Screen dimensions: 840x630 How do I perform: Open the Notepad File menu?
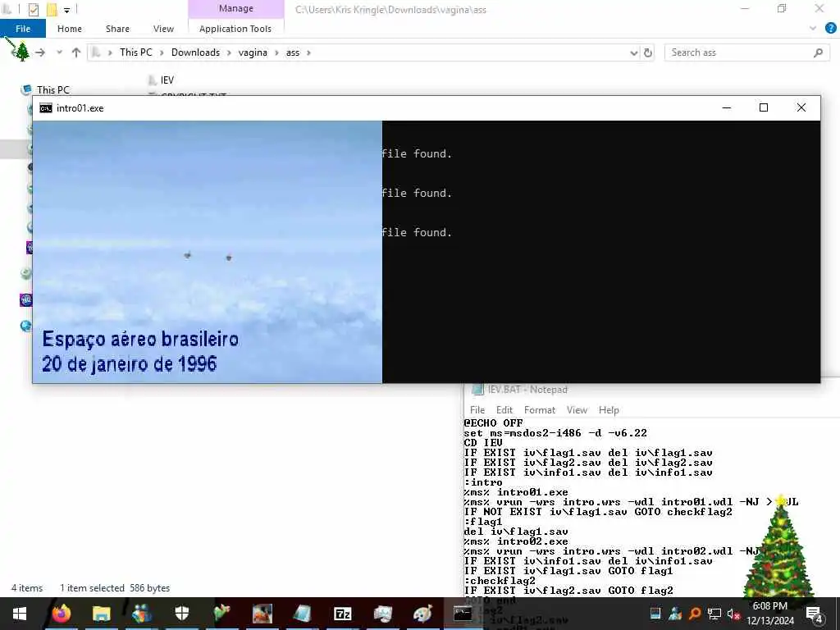(477, 410)
